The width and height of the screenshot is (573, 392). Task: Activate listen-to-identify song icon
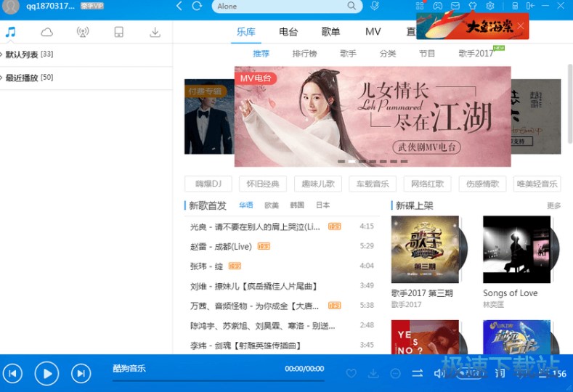coord(375,6)
